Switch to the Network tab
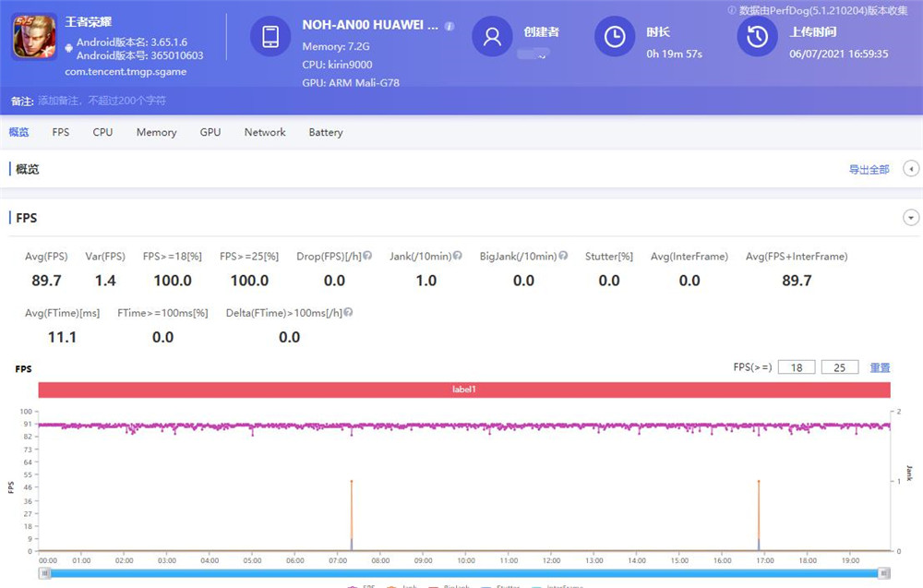 point(265,132)
